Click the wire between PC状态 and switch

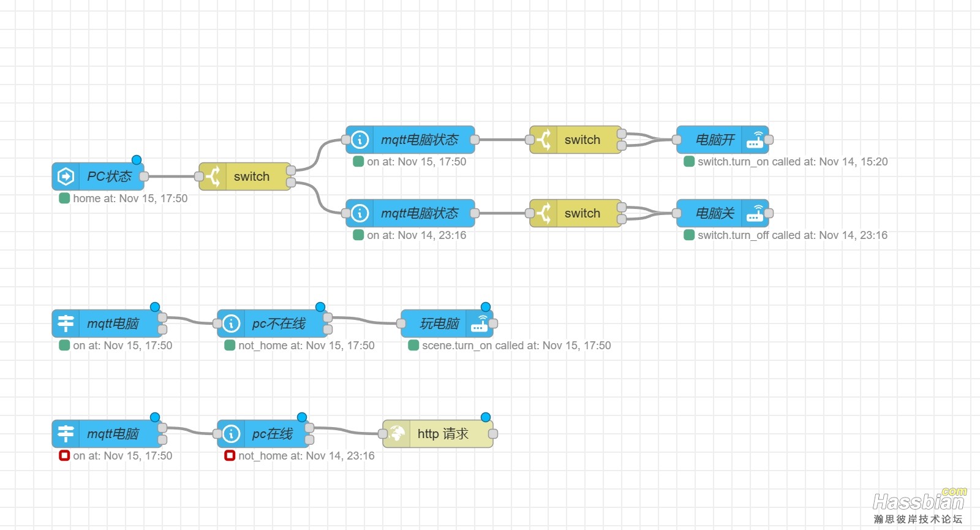(x=171, y=176)
